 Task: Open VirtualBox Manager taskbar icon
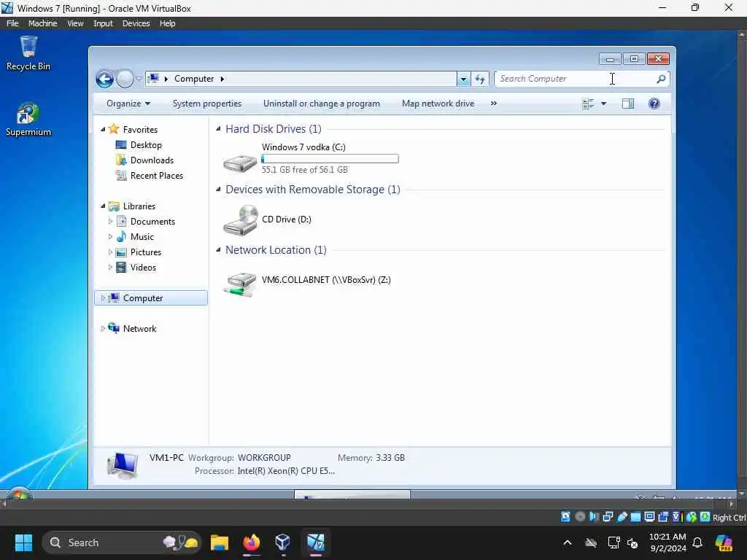pos(283,542)
